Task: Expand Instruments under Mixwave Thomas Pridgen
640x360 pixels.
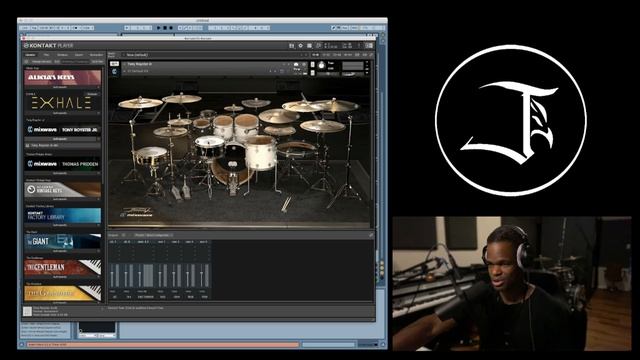Action: point(61,173)
